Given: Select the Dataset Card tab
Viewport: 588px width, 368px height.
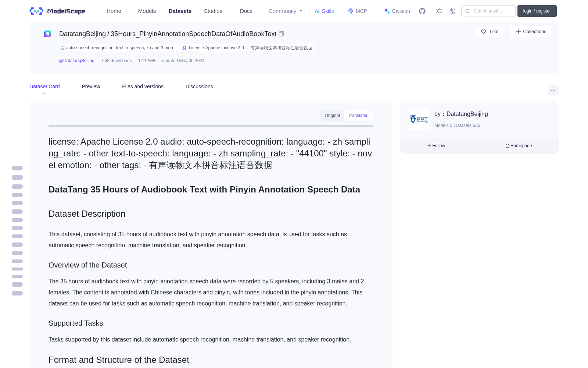Looking at the screenshot, I should click(44, 86).
